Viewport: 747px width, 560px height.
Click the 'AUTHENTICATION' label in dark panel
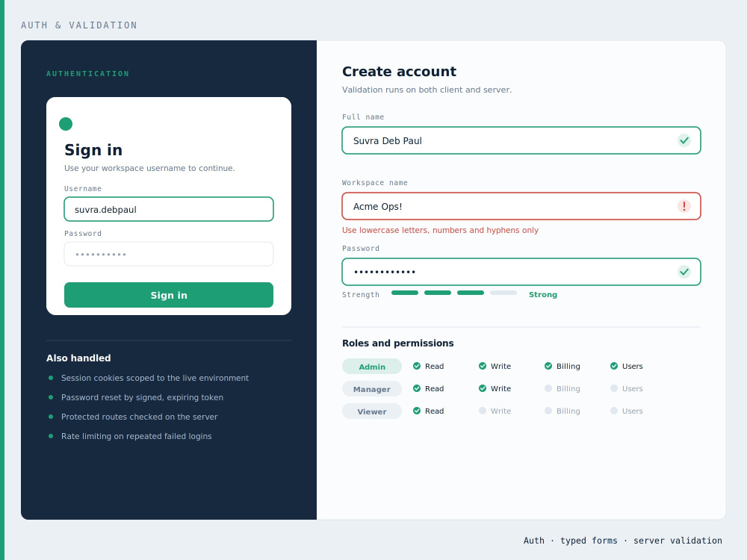tap(87, 73)
